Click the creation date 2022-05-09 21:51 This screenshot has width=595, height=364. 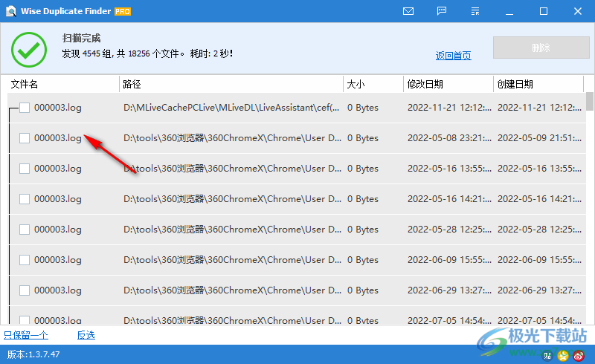pos(540,138)
